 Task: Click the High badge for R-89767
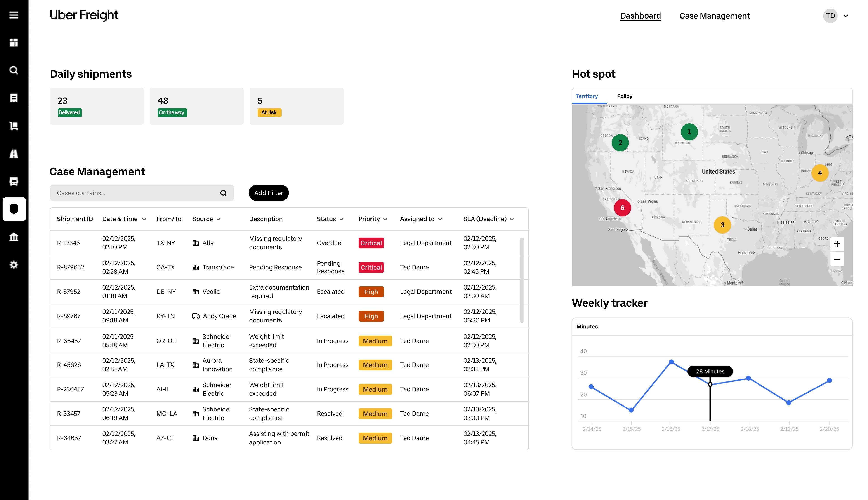(x=371, y=316)
